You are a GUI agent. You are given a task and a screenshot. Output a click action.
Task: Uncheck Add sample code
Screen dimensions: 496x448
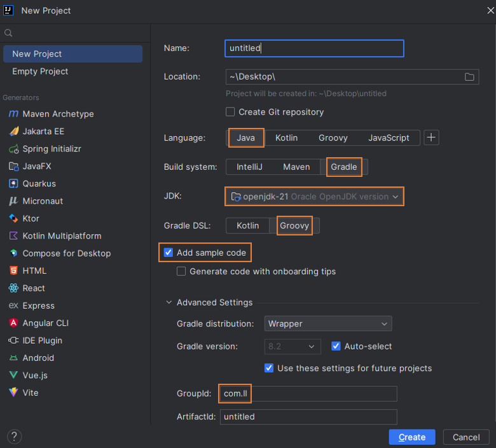click(x=169, y=253)
